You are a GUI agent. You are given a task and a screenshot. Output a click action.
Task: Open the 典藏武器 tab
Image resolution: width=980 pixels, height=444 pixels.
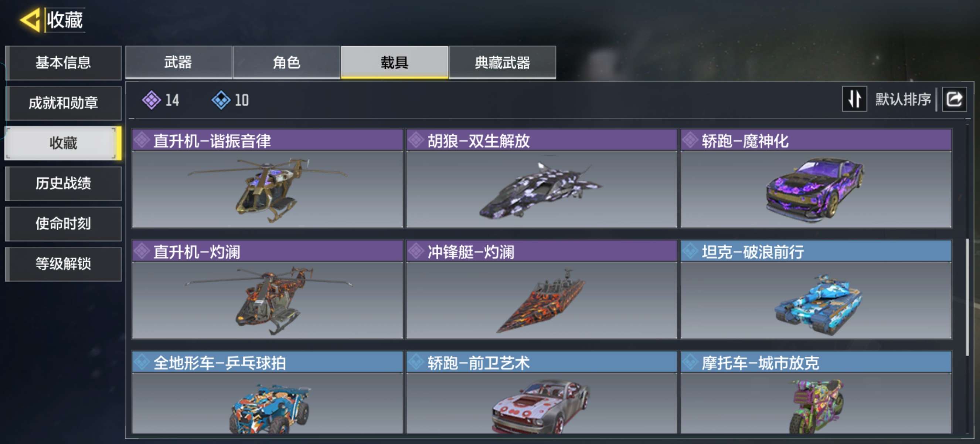pyautogui.click(x=502, y=63)
